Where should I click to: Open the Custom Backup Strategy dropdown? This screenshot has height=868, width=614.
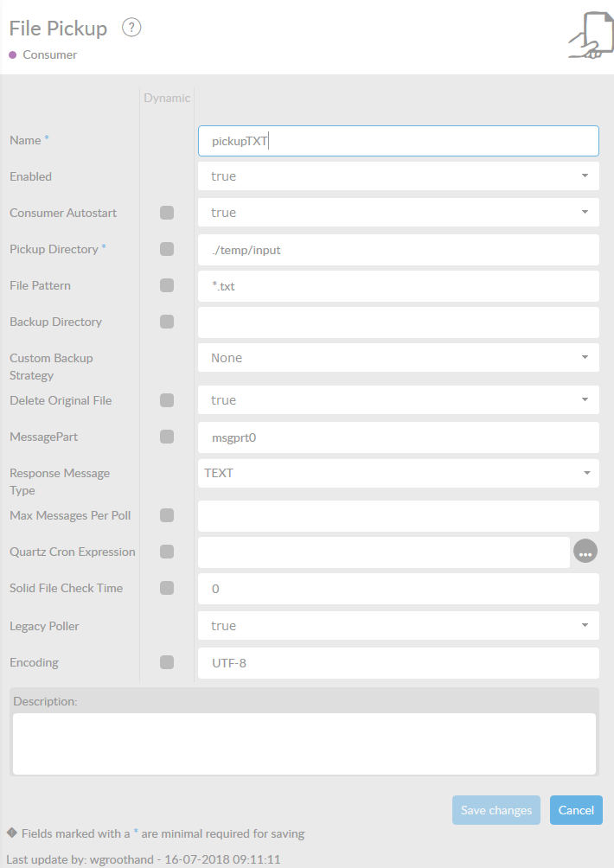[398, 358]
